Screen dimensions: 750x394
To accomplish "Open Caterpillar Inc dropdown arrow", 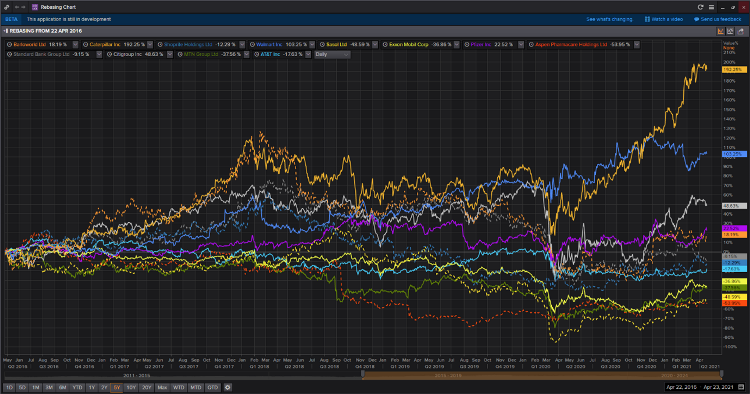I will [x=150, y=44].
